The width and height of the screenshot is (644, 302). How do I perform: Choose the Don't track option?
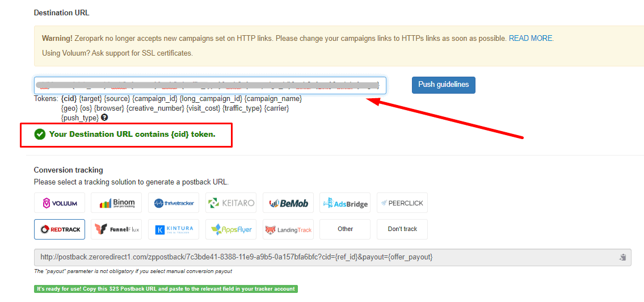pos(402,229)
